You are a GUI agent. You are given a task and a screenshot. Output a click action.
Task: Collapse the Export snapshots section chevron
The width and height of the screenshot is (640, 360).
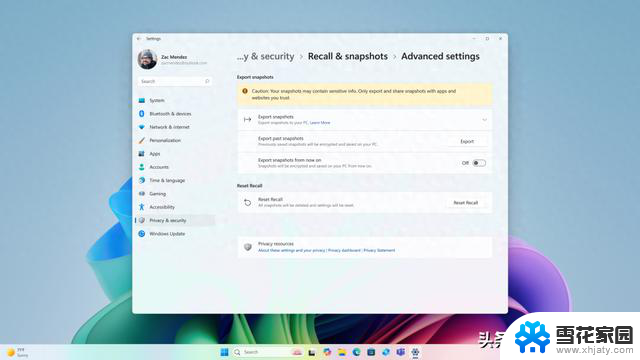(484, 120)
